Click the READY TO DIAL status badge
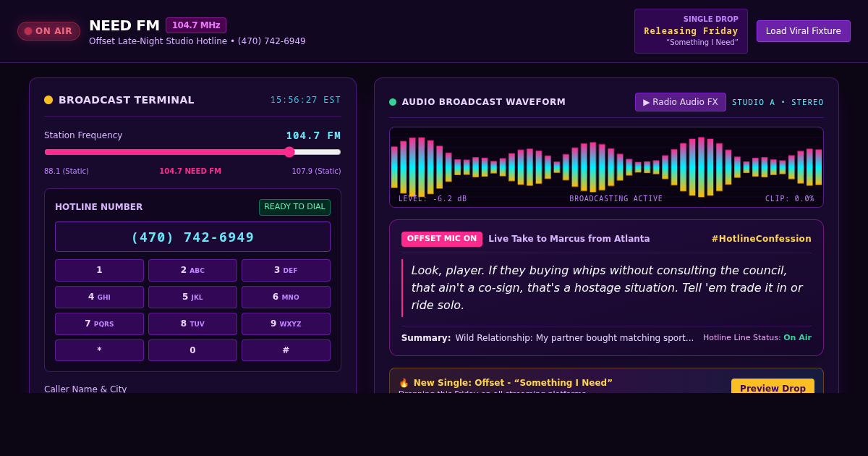Image resolution: width=868 pixels, height=456 pixels. point(294,207)
